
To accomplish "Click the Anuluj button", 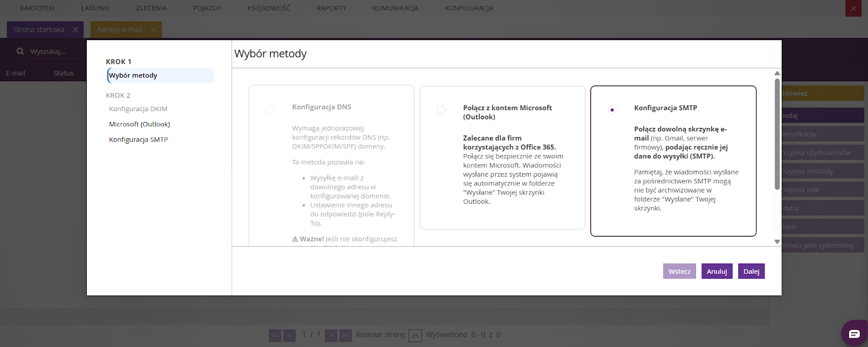I will pyautogui.click(x=717, y=271).
